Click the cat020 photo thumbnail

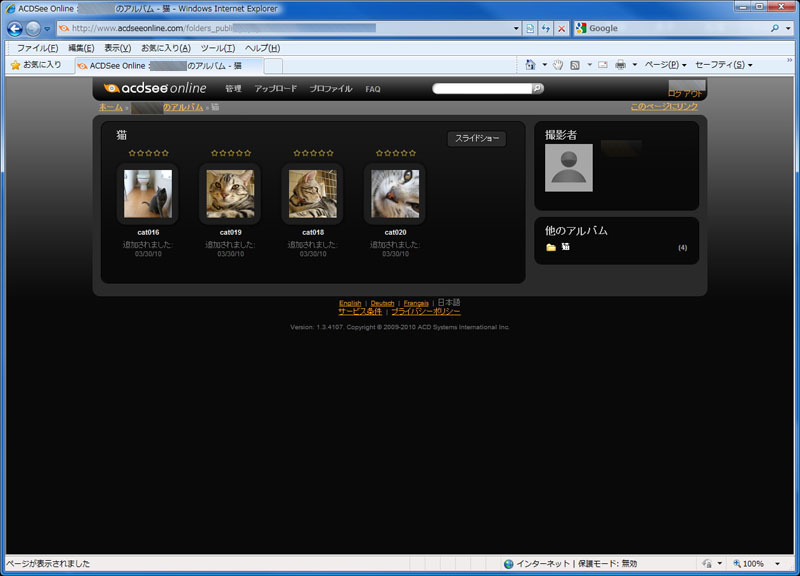tap(394, 192)
